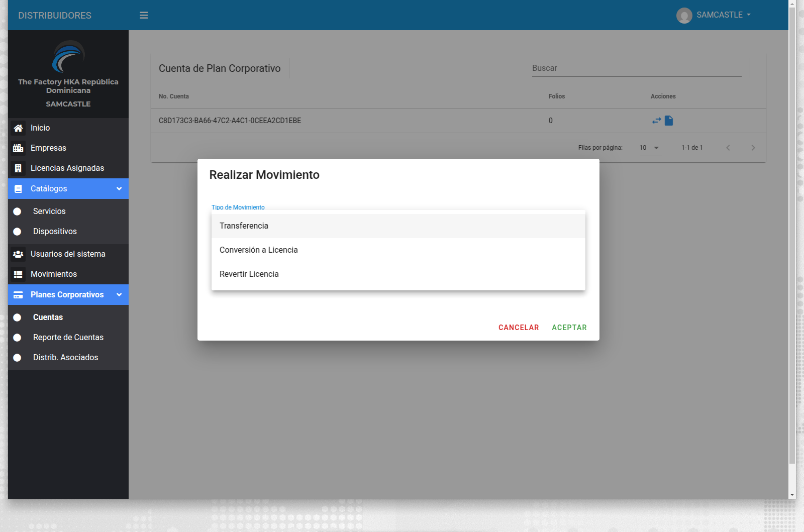This screenshot has height=532, width=804.
Task: Click the 1-1 de 1 pagination text
Action: pos(692,148)
